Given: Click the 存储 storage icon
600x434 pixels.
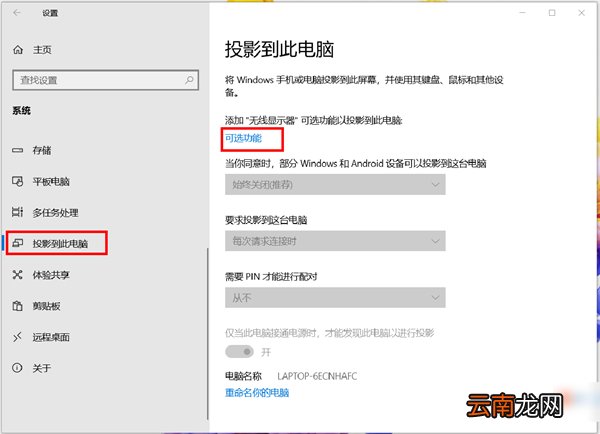Looking at the screenshot, I should pos(18,150).
